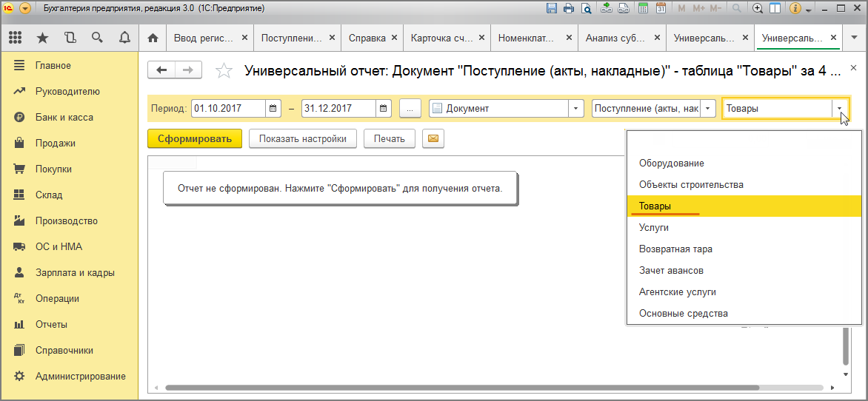Click the start date field 01.10.2017
This screenshot has height=401, width=868.
click(228, 109)
